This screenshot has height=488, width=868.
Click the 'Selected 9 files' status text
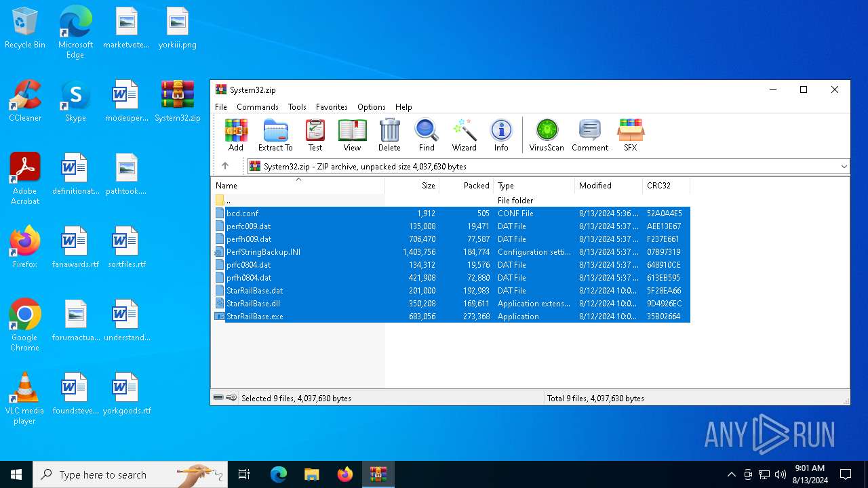click(296, 399)
